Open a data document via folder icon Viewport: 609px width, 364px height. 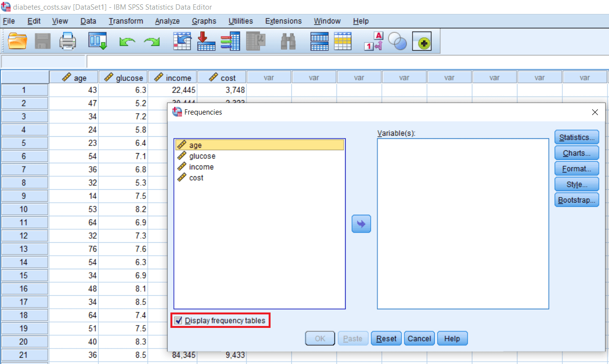[x=18, y=41]
